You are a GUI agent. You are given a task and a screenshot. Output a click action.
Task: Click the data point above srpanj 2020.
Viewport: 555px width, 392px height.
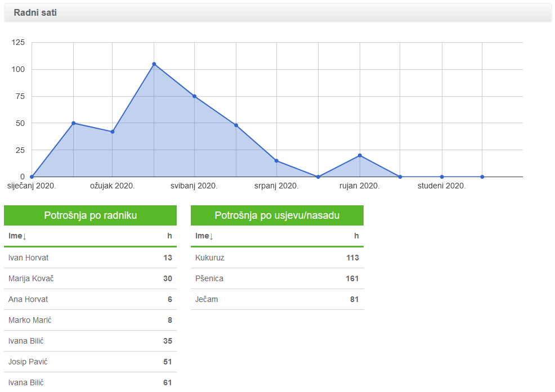pos(276,161)
